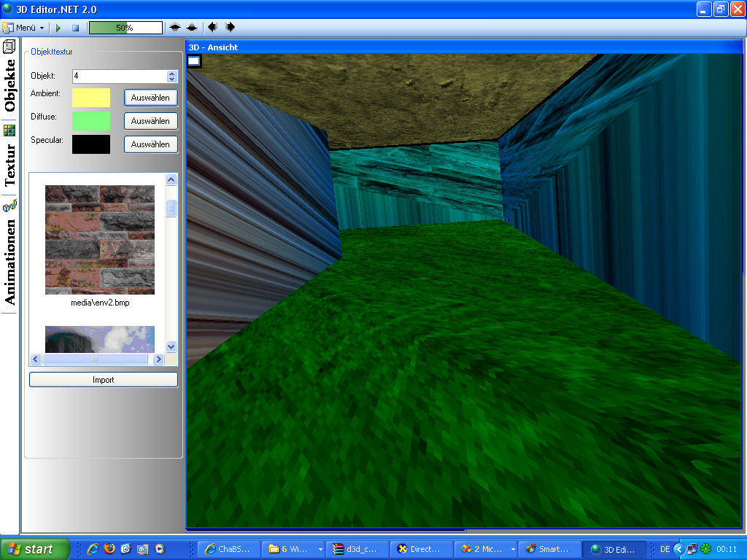Click the Import button below texture list

tap(104, 380)
